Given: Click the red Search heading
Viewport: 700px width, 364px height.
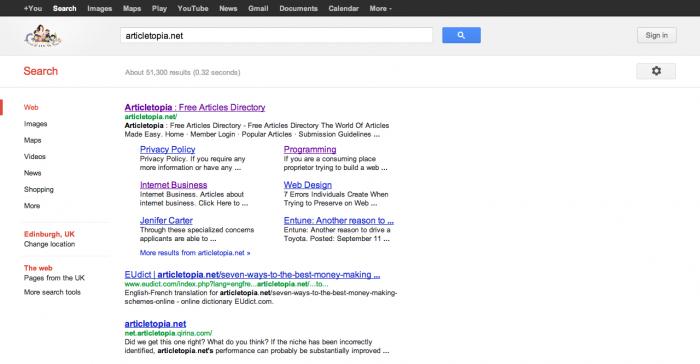Looking at the screenshot, I should pos(41,71).
